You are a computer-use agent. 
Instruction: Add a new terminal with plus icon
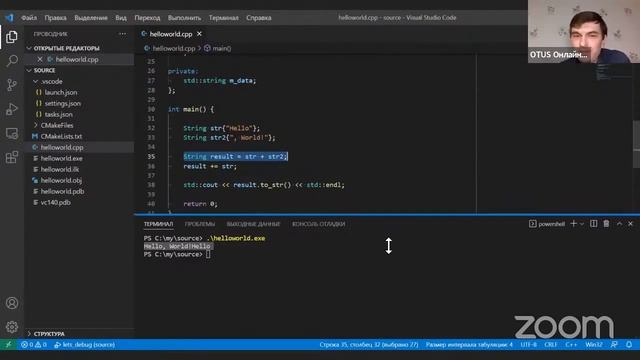(573, 224)
